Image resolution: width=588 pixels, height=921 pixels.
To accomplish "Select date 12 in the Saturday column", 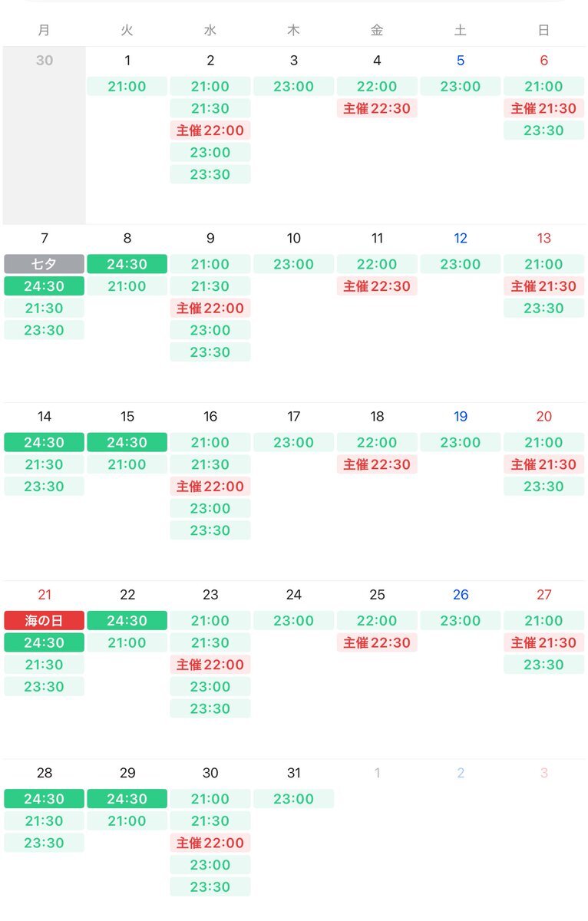I will point(461,239).
